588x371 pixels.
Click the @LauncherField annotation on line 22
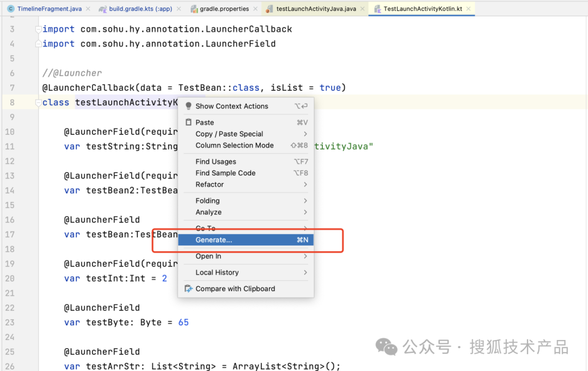click(x=102, y=308)
